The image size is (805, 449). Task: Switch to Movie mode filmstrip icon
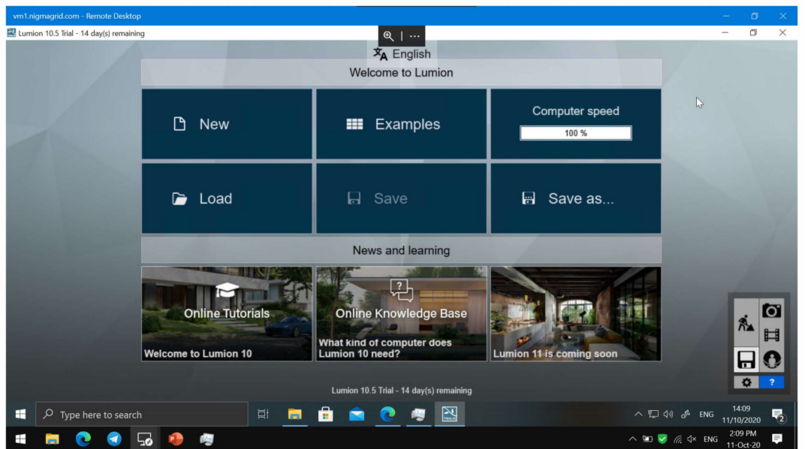coord(771,335)
